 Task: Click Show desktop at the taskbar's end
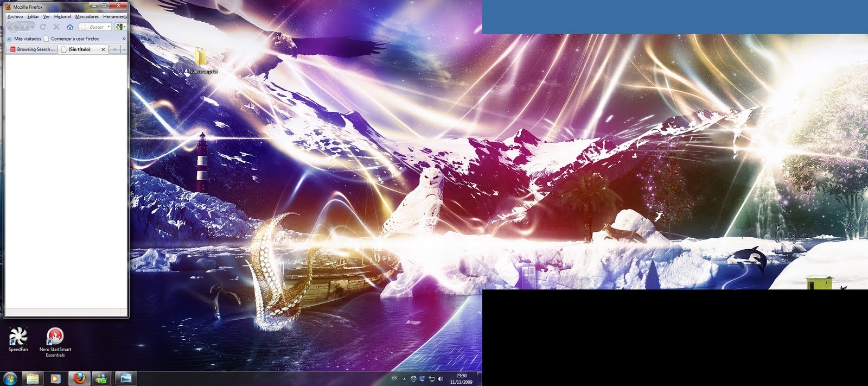[x=480, y=378]
